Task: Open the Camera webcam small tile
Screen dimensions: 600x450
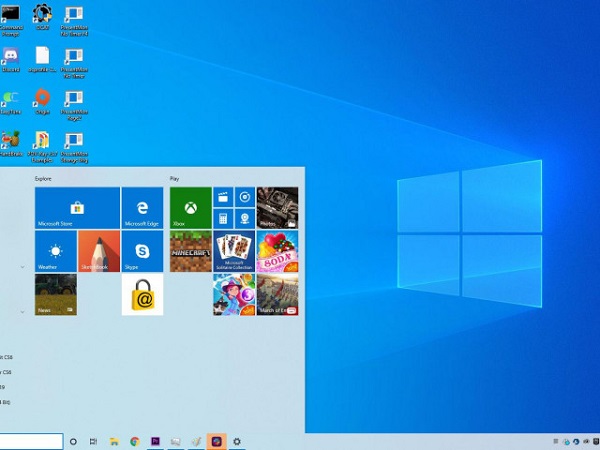Action: click(245, 219)
